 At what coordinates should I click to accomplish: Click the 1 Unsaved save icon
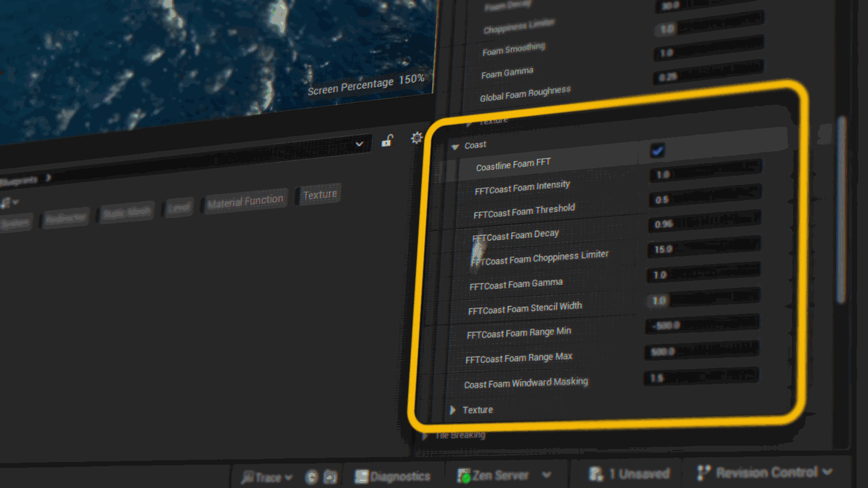pos(596,474)
